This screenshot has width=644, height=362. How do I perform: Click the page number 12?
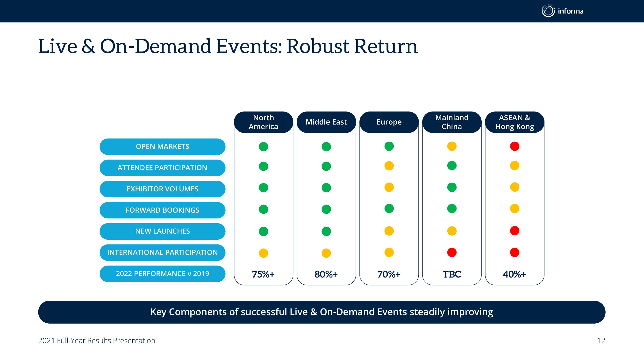[x=601, y=341]
